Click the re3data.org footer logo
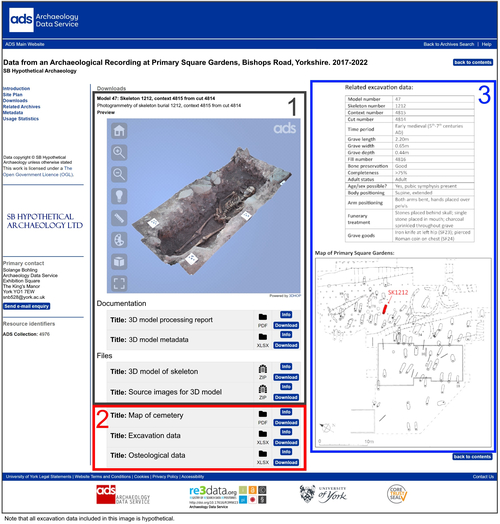Screen dimensions: 500x524 [x=228, y=496]
